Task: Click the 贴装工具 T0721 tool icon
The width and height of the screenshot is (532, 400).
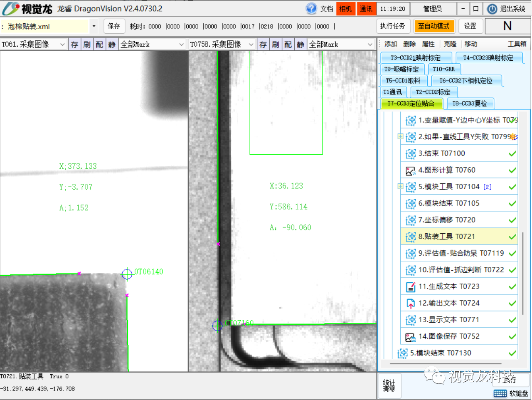Action: pos(410,237)
